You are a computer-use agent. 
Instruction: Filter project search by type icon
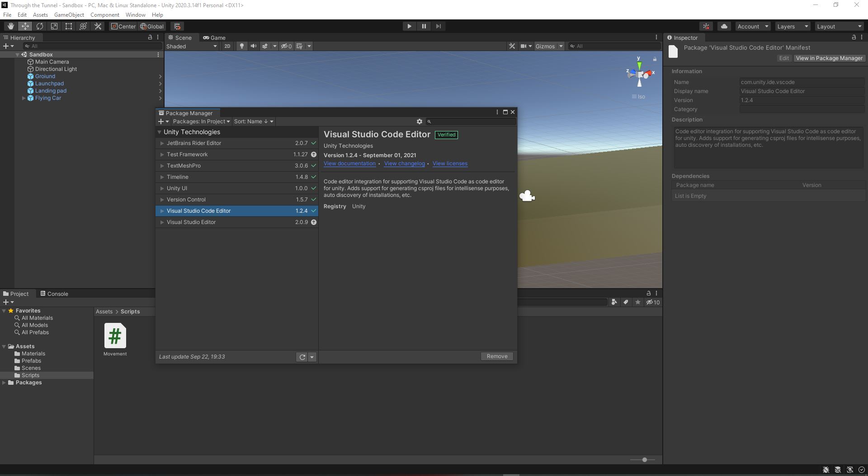pyautogui.click(x=614, y=302)
